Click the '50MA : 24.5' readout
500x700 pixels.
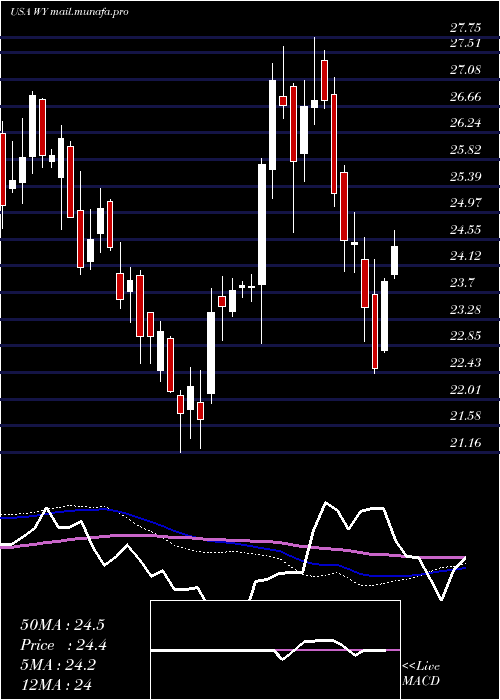(x=62, y=625)
